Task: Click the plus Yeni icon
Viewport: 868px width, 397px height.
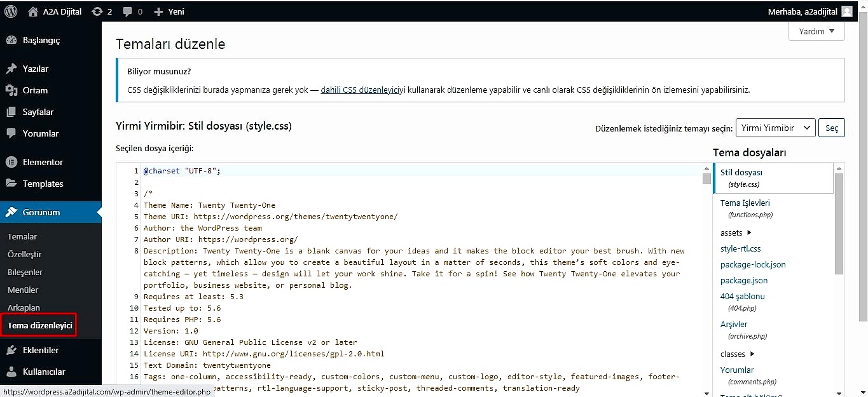Action: click(x=159, y=11)
